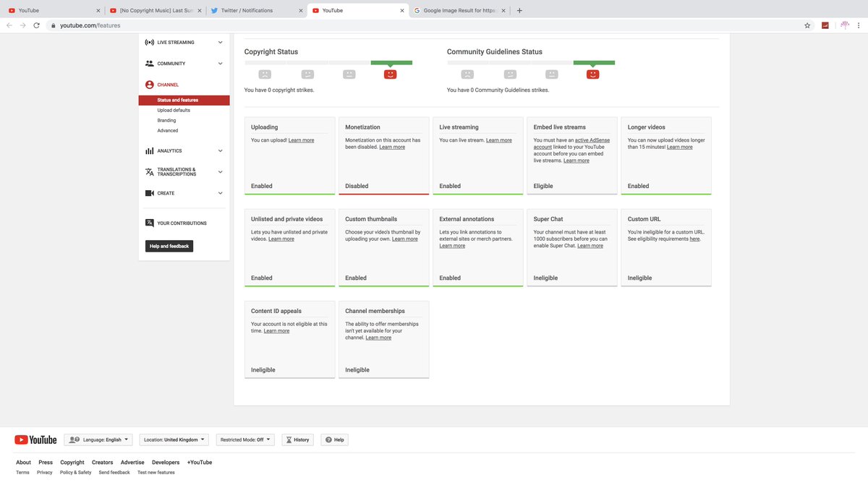Click the padlock icon in address bar
This screenshot has height=488, width=868.
(x=53, y=25)
